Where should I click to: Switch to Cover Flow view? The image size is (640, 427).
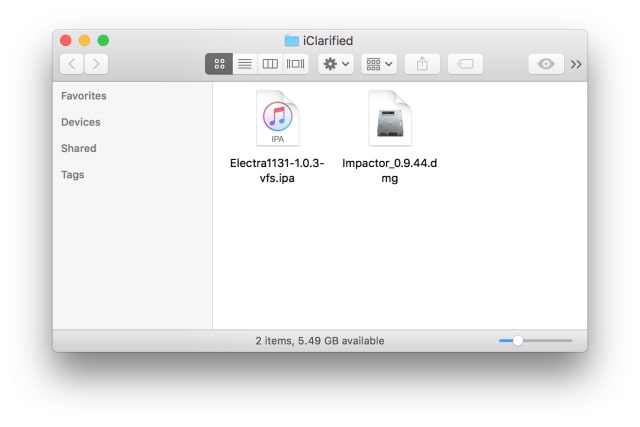tap(296, 64)
